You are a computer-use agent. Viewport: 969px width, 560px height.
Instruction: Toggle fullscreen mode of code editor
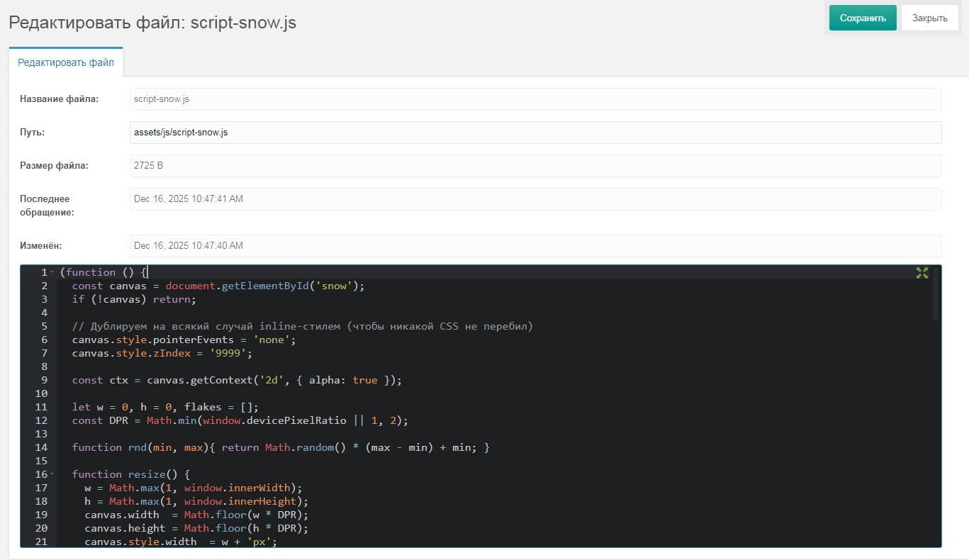coord(922,273)
